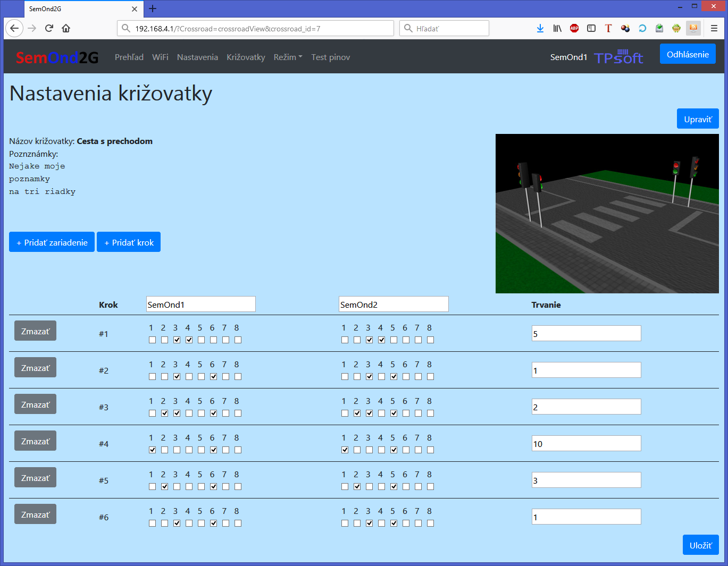Viewport: 728px width, 566px height.
Task: Click the 3D crossroad preview image
Action: pos(607,214)
